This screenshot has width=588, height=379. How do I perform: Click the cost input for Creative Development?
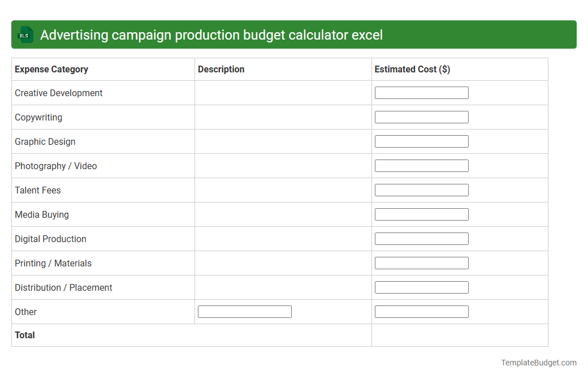click(x=421, y=92)
